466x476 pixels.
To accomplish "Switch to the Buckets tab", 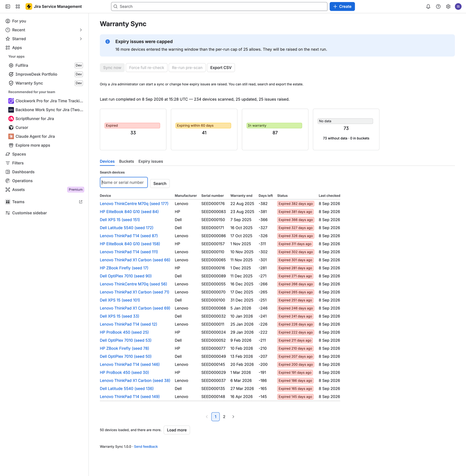I will tap(126, 161).
